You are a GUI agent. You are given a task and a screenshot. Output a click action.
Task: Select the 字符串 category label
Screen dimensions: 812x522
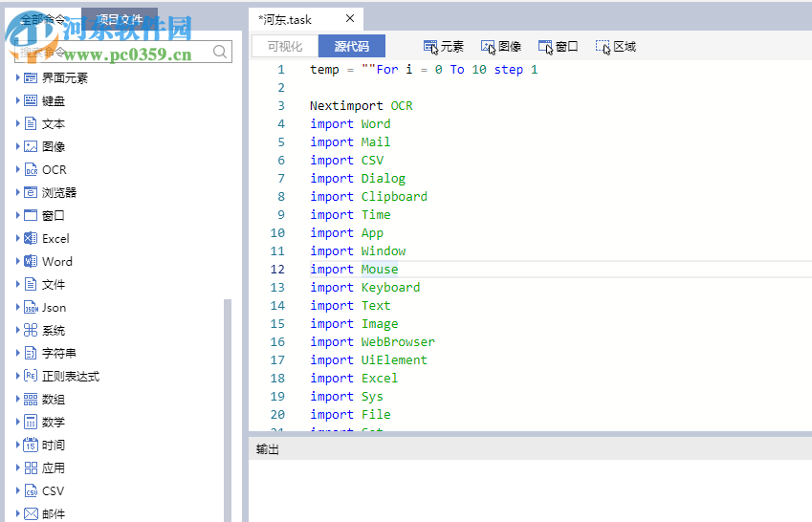[59, 353]
